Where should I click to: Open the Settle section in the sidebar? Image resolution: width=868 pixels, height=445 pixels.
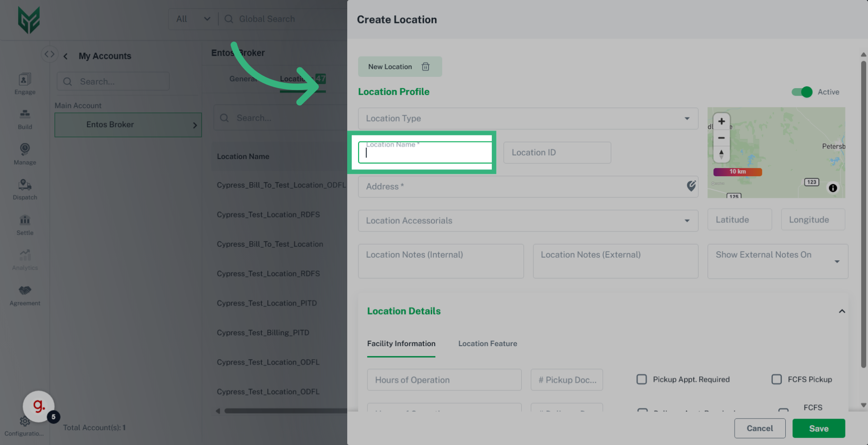24,224
